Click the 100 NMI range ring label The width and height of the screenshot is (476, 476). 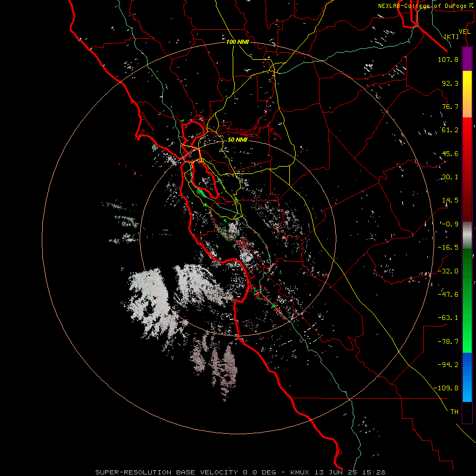pos(237,42)
